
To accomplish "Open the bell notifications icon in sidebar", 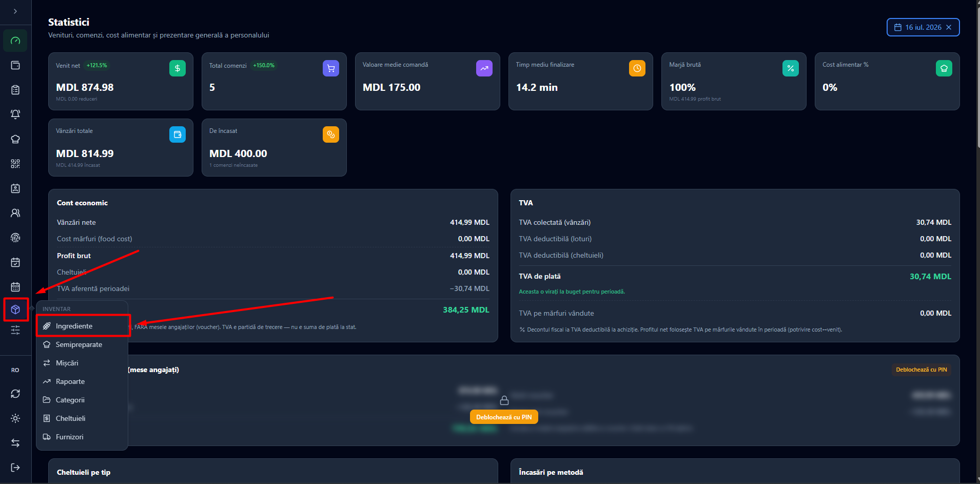I will pos(15,114).
